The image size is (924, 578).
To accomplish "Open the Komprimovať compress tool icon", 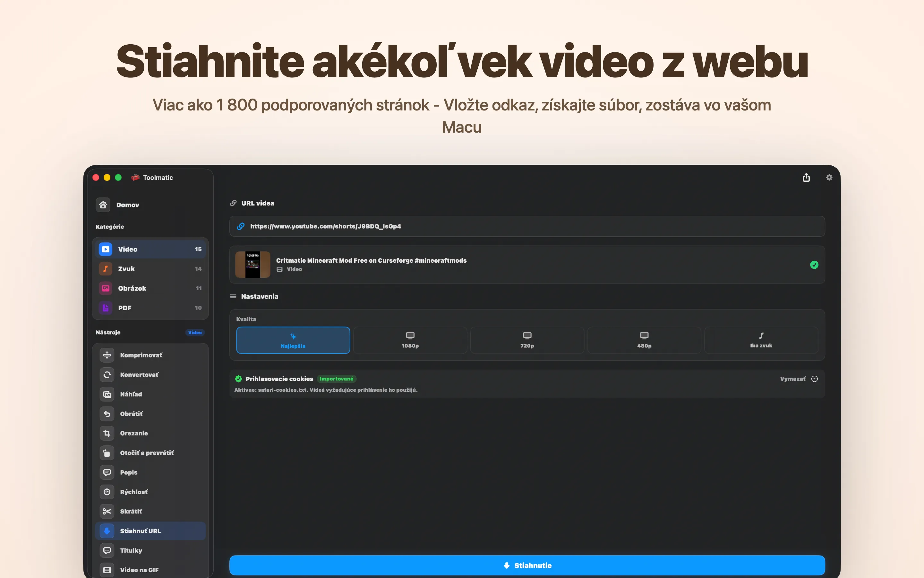I will coord(107,355).
